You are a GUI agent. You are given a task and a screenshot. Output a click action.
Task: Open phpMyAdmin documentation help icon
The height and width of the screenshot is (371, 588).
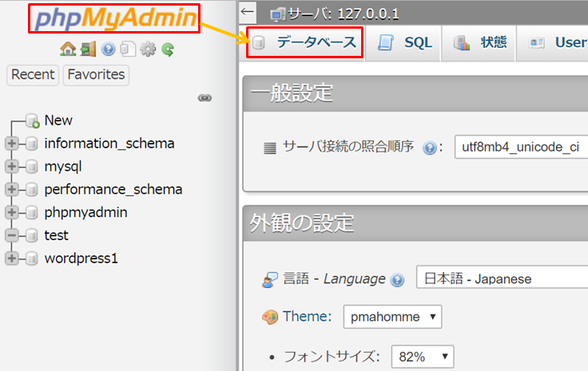[109, 49]
